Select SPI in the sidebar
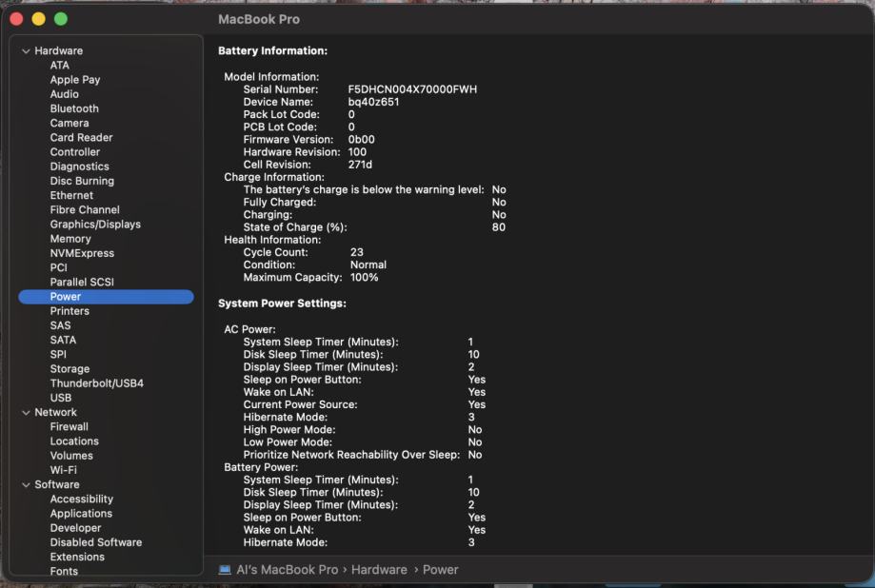Image resolution: width=875 pixels, height=588 pixels. 58,355
